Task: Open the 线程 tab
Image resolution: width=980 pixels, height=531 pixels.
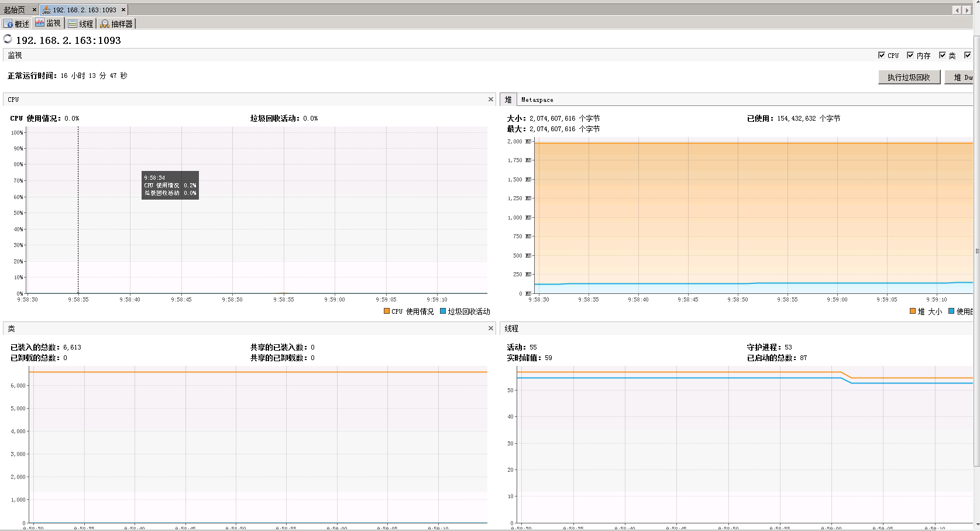Action: pos(81,24)
